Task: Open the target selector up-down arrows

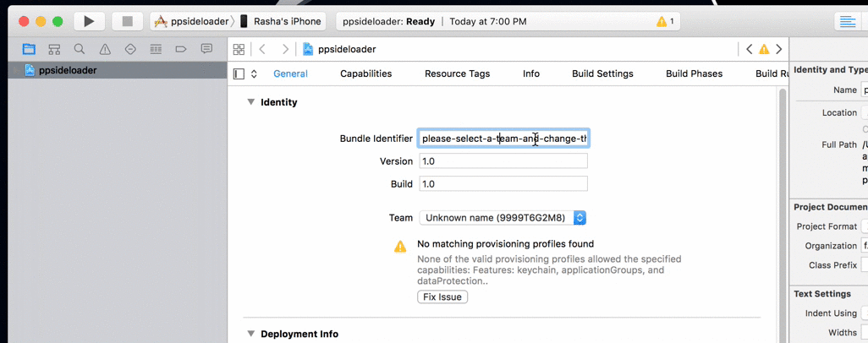Action: [x=254, y=74]
